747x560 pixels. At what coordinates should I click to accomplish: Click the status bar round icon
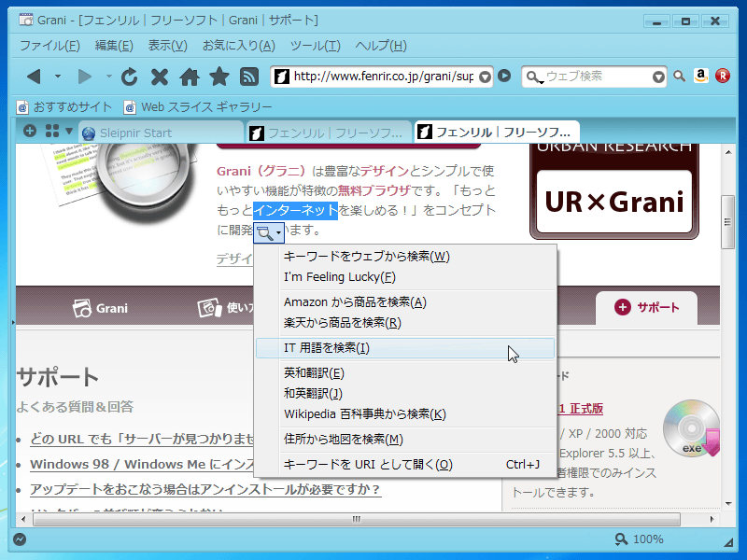point(20,539)
